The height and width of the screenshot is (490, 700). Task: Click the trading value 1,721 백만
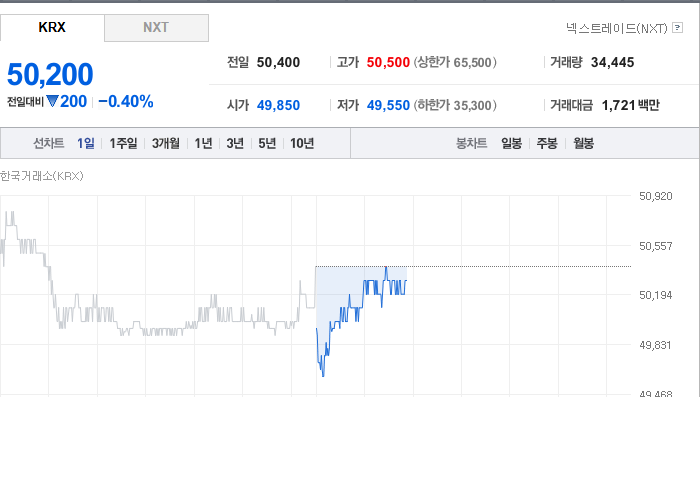pos(630,105)
